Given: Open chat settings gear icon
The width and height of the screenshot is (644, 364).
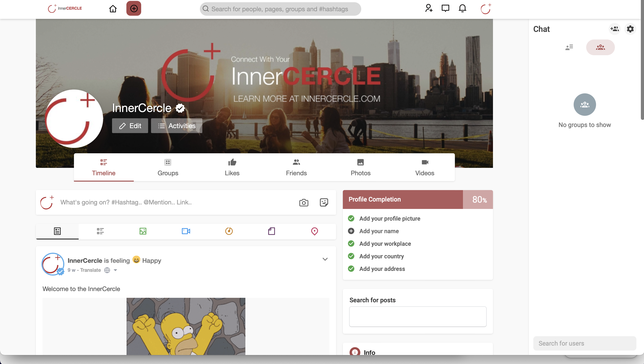Looking at the screenshot, I should tap(630, 29).
